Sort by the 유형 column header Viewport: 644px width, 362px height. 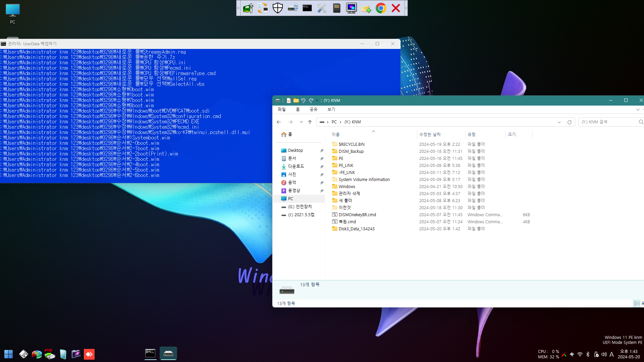(485, 134)
